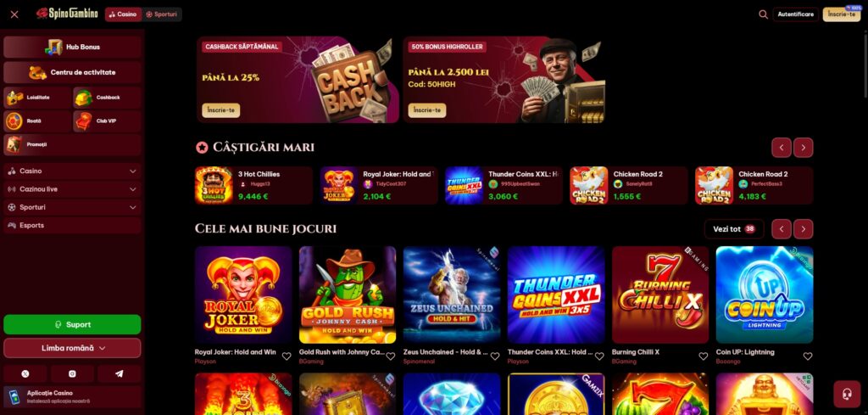The image size is (868, 415).
Task: Click the Autentificare button
Action: coord(795,14)
